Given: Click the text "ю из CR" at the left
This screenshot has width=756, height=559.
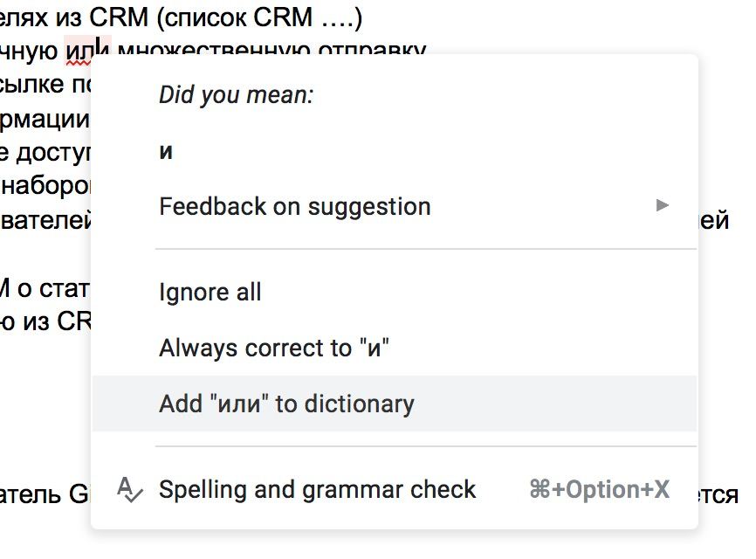Looking at the screenshot, I should click(x=45, y=321).
